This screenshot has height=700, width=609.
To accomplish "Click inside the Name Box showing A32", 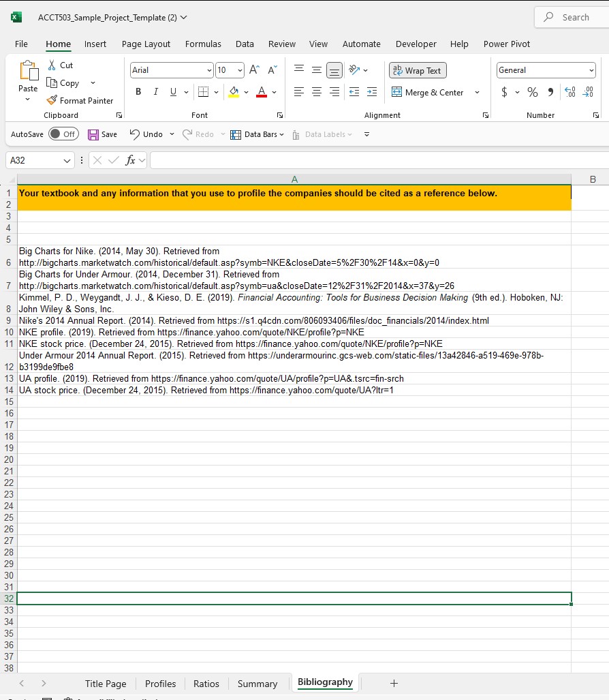I will [34, 159].
